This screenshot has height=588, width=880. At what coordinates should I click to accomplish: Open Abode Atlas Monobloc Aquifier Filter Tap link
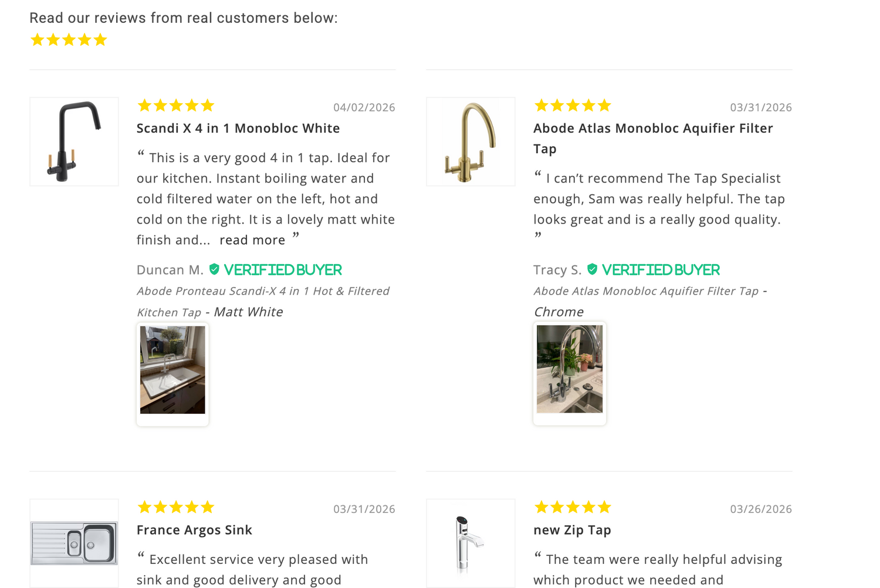click(646, 291)
